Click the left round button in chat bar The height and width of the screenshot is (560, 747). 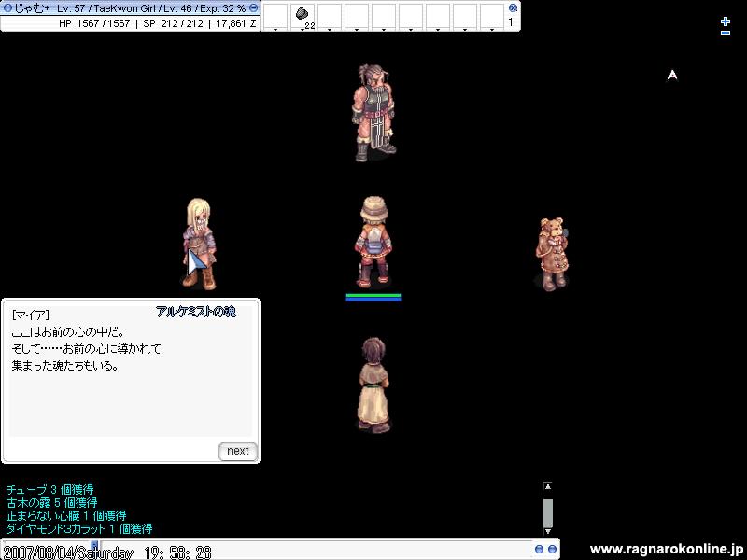pos(540,549)
